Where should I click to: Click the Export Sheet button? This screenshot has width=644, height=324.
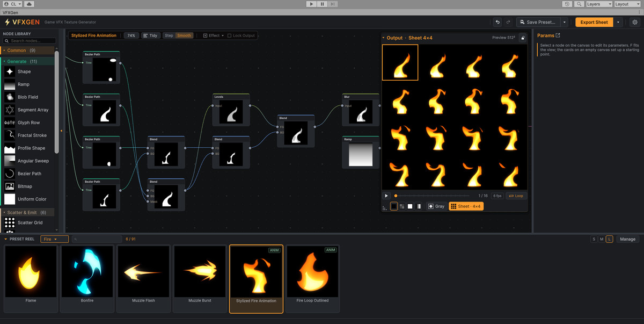(594, 22)
